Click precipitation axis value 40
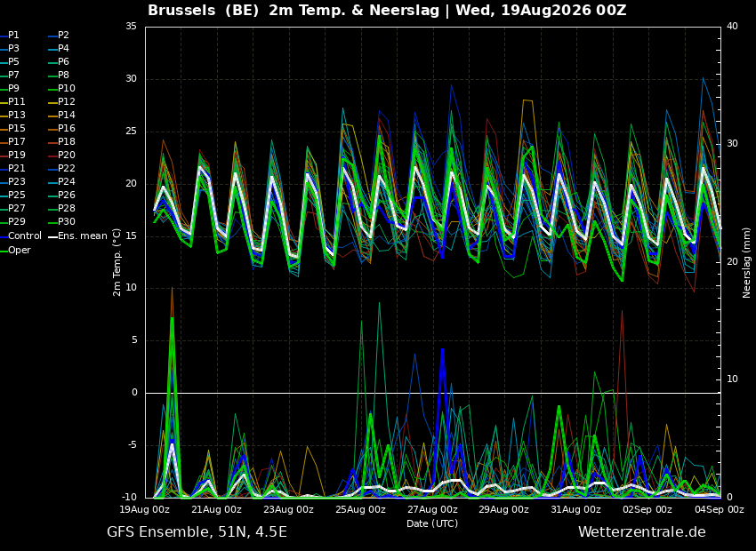This screenshot has width=756, height=551. click(732, 26)
